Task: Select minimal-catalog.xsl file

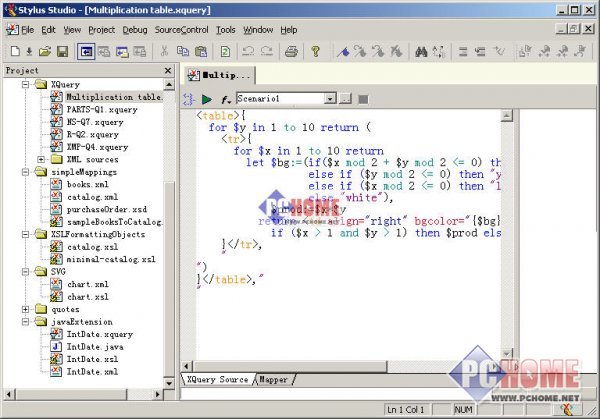Action: (111, 259)
